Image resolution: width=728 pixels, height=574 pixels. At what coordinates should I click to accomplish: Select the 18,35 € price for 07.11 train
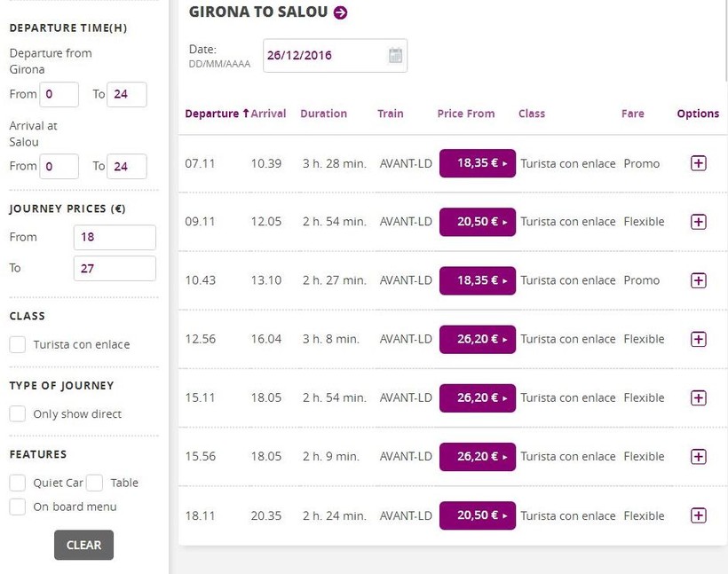(477, 163)
